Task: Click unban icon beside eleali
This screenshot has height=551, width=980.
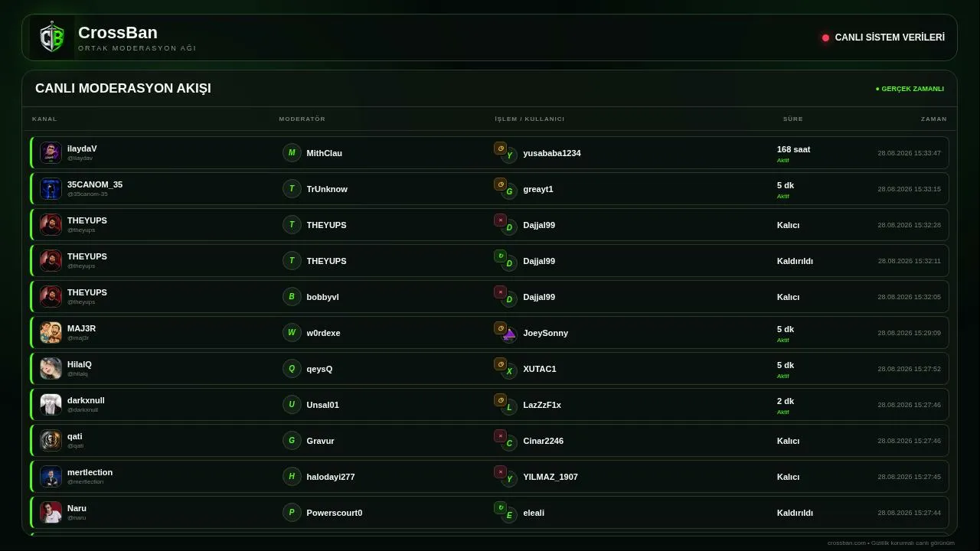Action: coord(500,508)
